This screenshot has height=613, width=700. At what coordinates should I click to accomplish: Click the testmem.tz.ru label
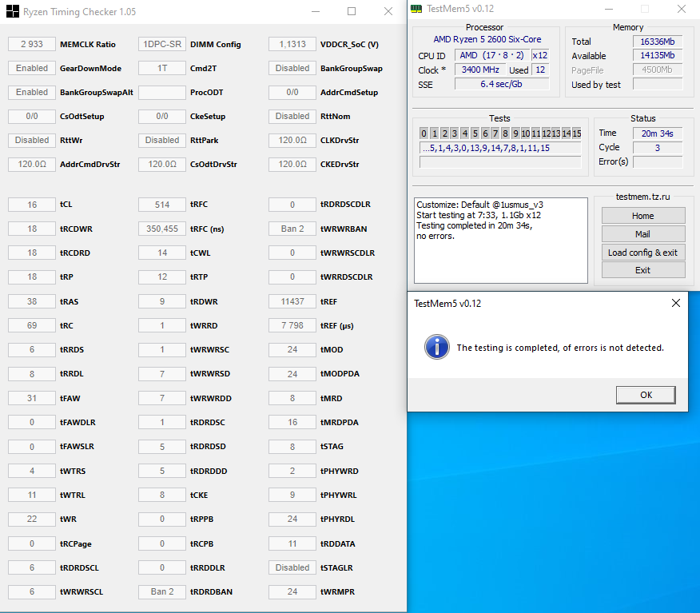coord(642,197)
